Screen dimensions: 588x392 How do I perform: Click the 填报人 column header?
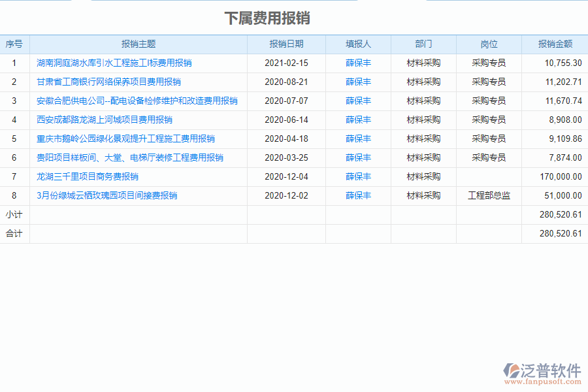(357, 44)
